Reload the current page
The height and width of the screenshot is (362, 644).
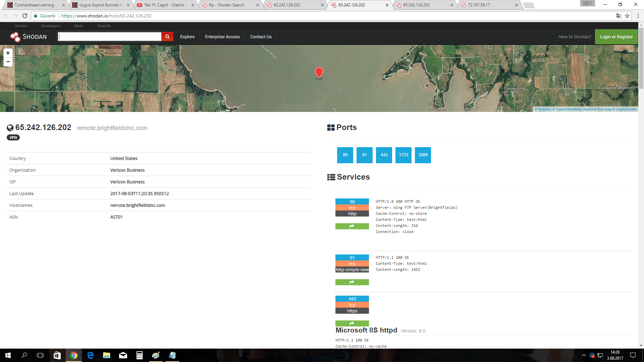point(25,16)
